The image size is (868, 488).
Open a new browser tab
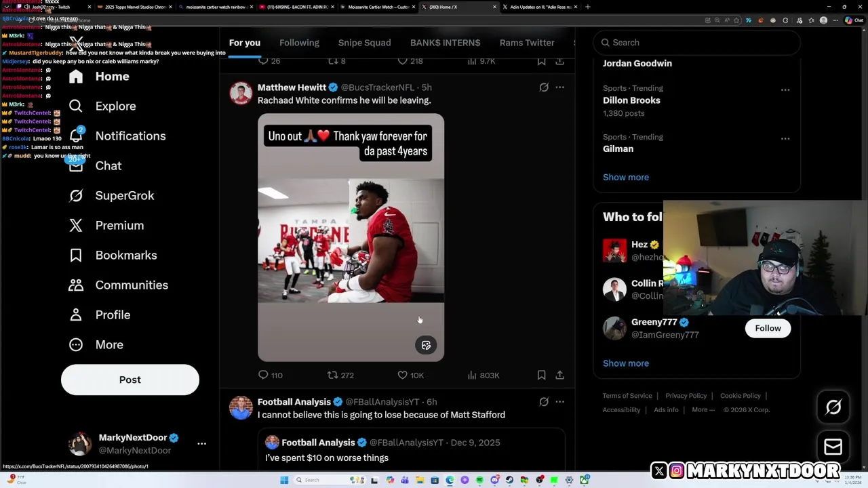[587, 7]
